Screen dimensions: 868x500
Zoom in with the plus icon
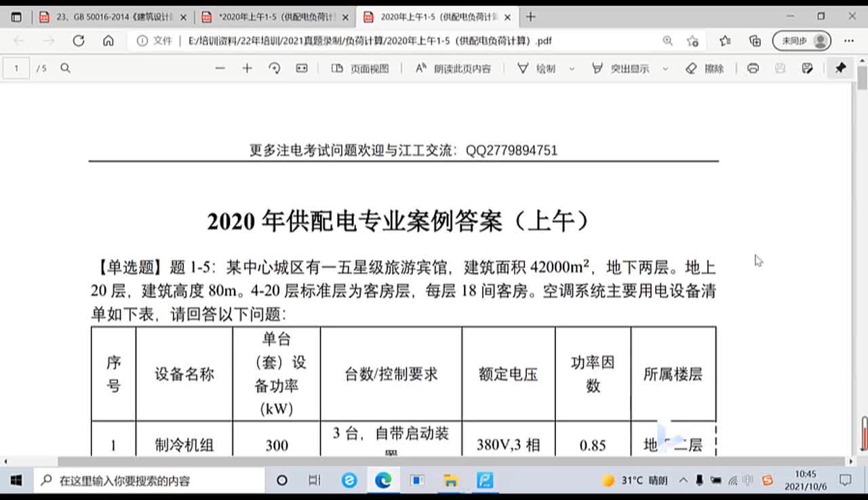[247, 68]
